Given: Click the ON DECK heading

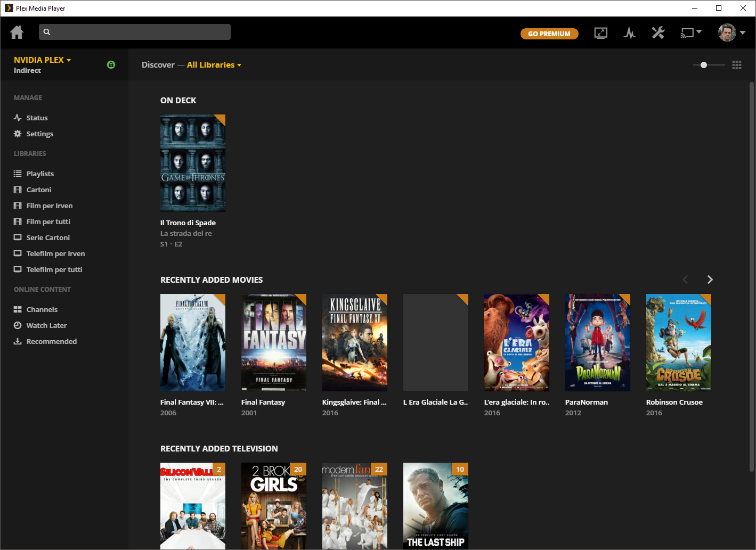Looking at the screenshot, I should coord(178,100).
